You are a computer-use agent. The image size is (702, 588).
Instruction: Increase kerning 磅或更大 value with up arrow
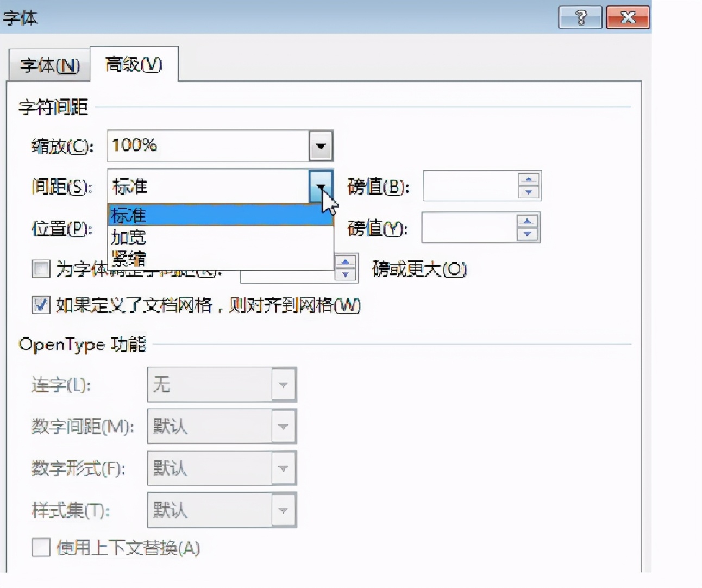coord(345,262)
